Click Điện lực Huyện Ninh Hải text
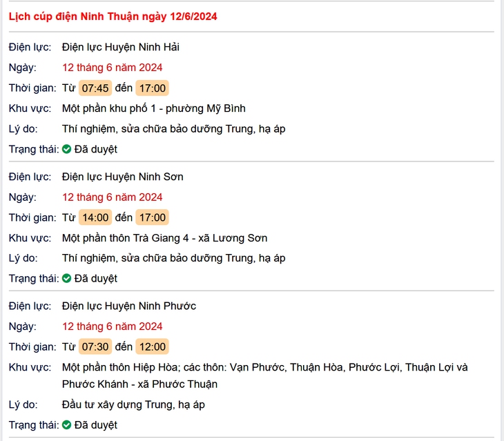The width and height of the screenshot is (504, 441). 121,47
